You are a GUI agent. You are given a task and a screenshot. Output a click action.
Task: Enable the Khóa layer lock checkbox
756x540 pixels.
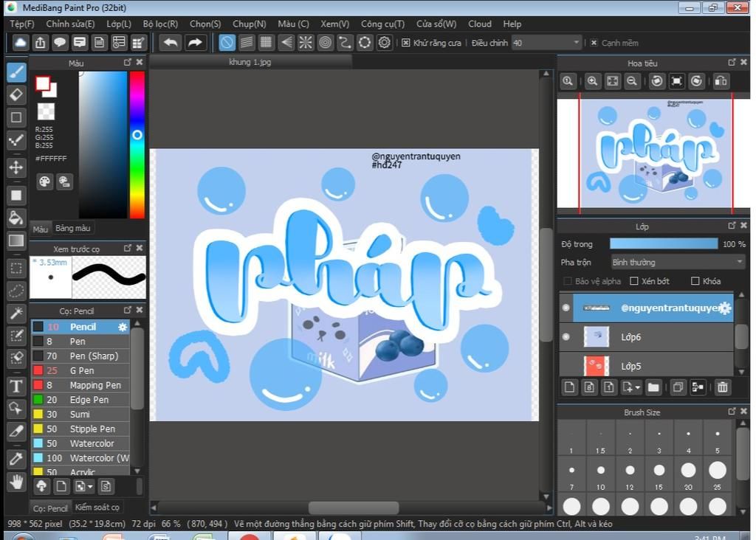(695, 281)
